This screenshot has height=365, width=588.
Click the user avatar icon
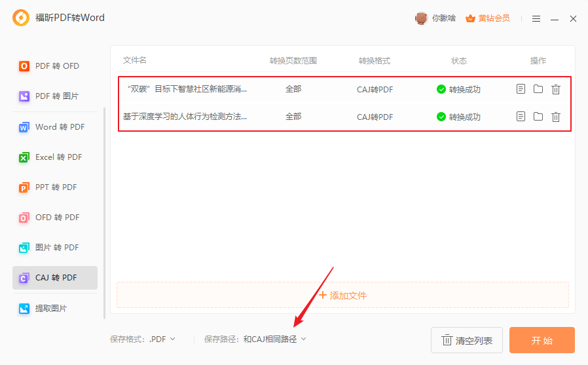421,18
